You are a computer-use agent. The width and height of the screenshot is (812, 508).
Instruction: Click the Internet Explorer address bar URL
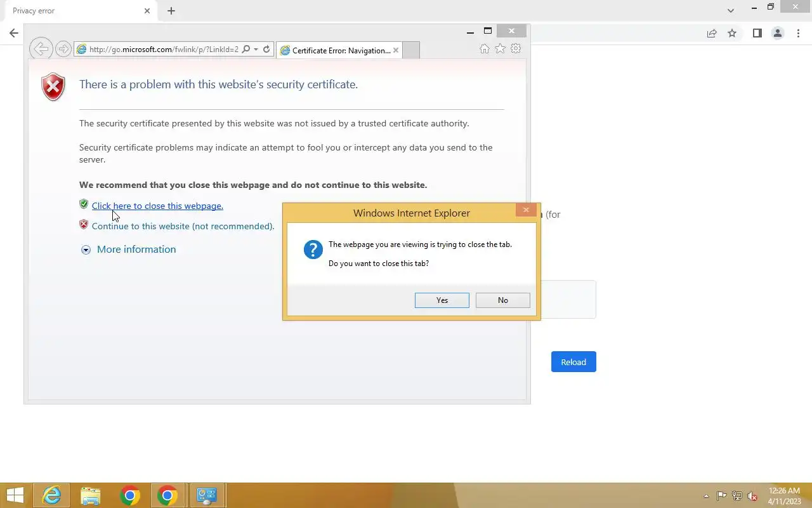coord(164,50)
